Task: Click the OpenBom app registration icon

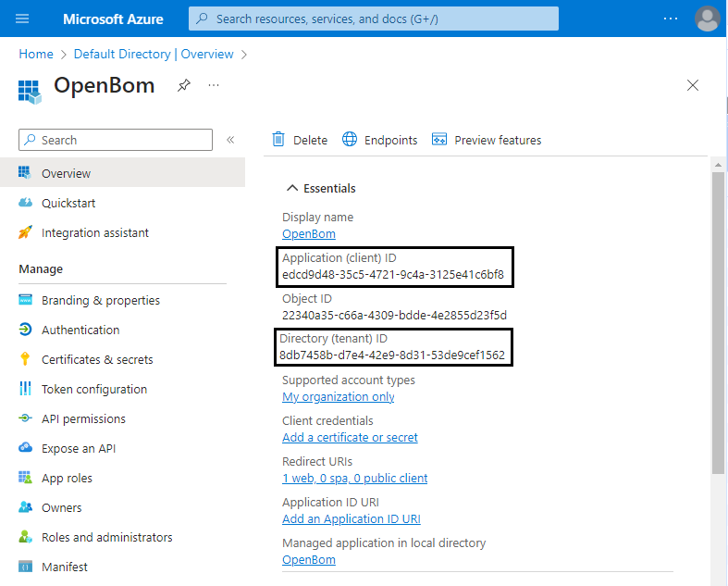Action: pyautogui.click(x=30, y=92)
